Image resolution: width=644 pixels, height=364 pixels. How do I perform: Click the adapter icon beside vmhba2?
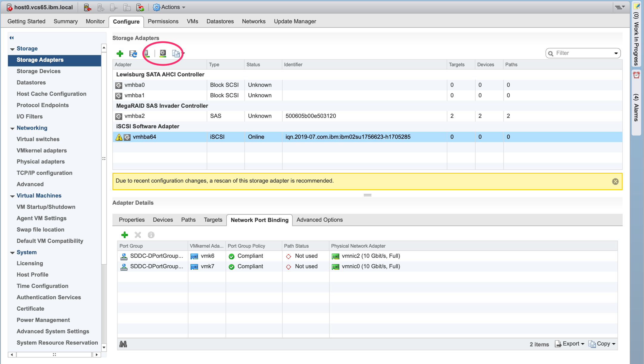click(119, 116)
